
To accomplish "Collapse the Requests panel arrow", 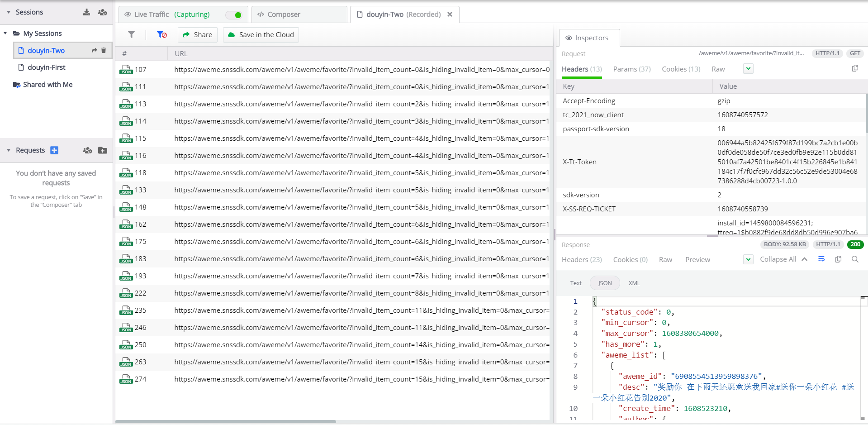I will [9, 150].
